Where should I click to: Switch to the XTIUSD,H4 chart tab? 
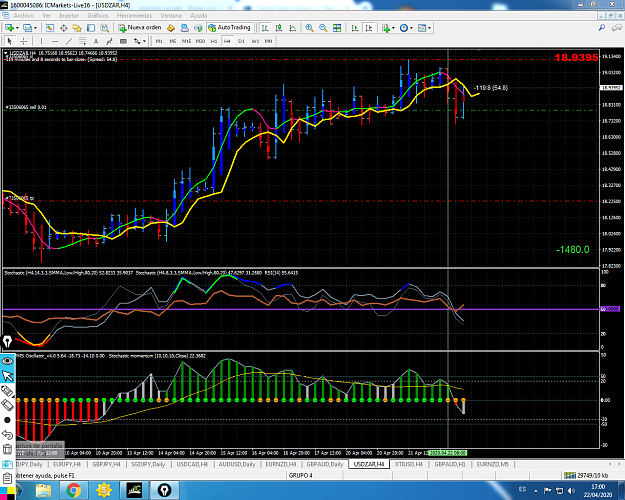408,464
